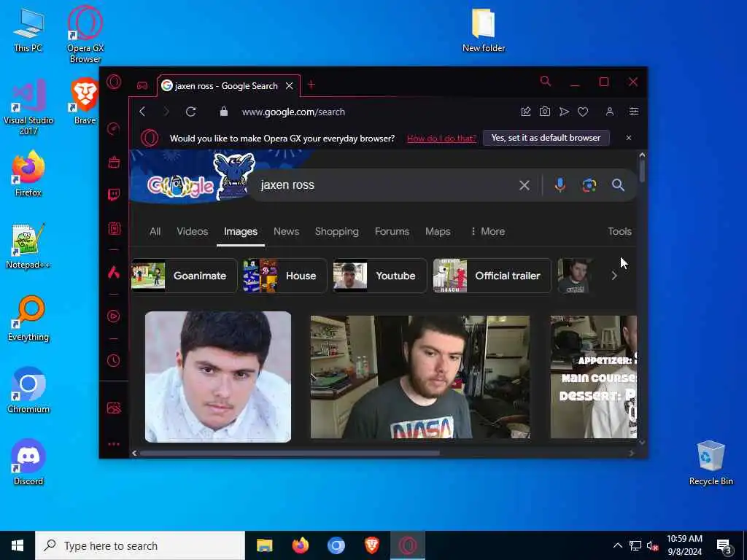Viewport: 747px width, 560px height.
Task: Open sidebar image gallery icon
Action: tap(114, 408)
